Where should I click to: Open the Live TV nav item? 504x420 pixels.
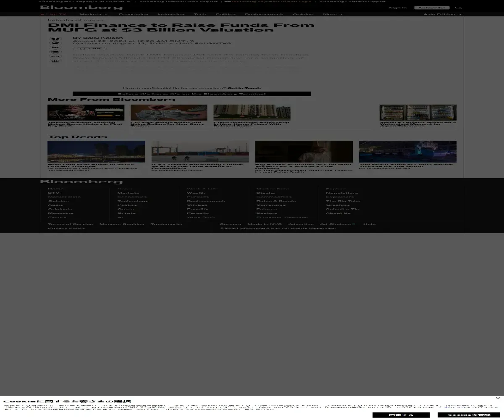pos(53,14)
